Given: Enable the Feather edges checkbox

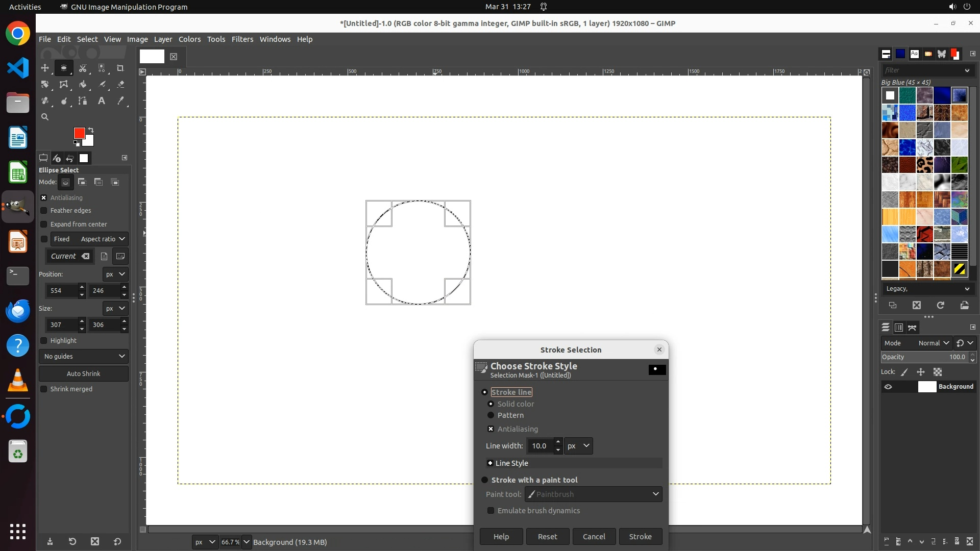Looking at the screenshot, I should (x=44, y=211).
